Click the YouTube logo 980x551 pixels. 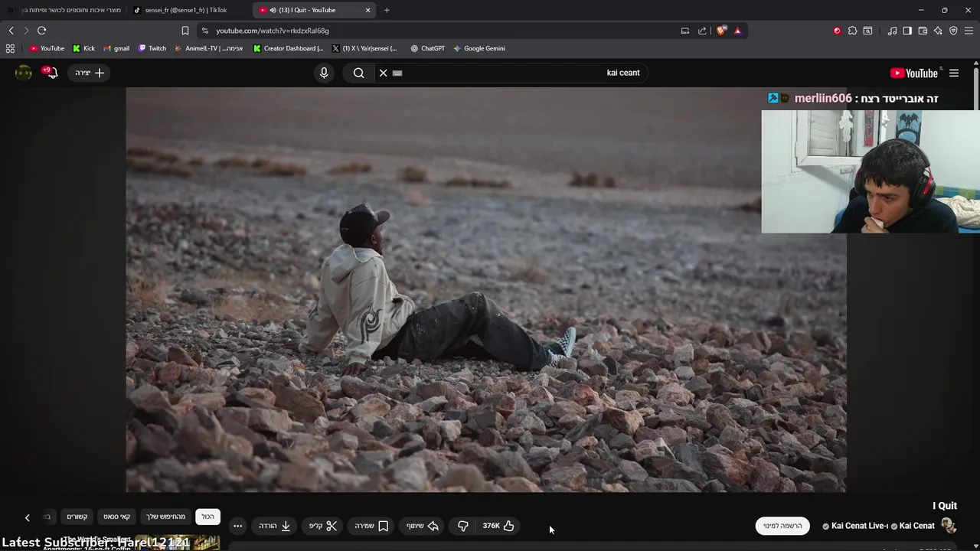[913, 73]
